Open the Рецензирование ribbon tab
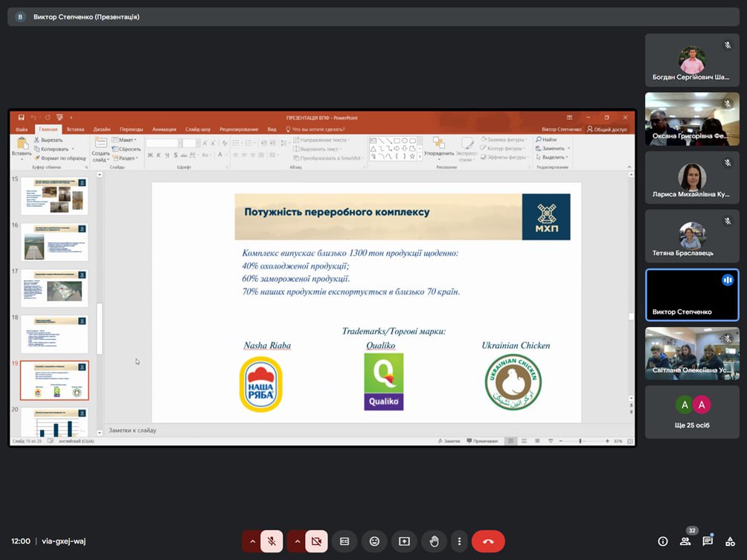 [239, 129]
